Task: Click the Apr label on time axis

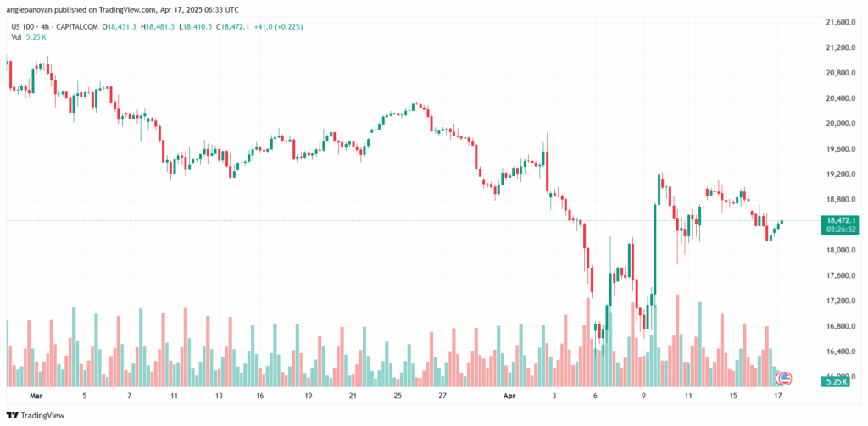Action: (509, 396)
